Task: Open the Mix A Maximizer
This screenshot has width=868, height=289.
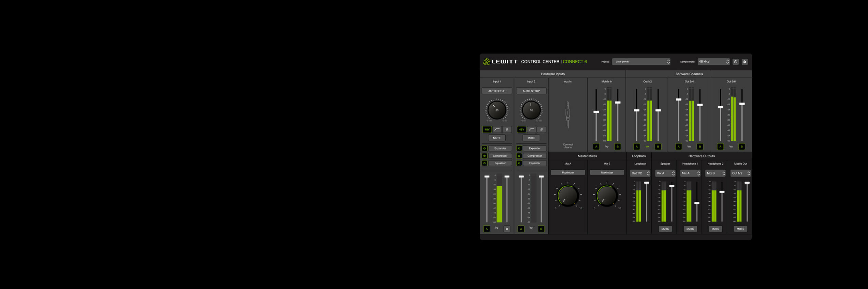Action: pyautogui.click(x=568, y=173)
